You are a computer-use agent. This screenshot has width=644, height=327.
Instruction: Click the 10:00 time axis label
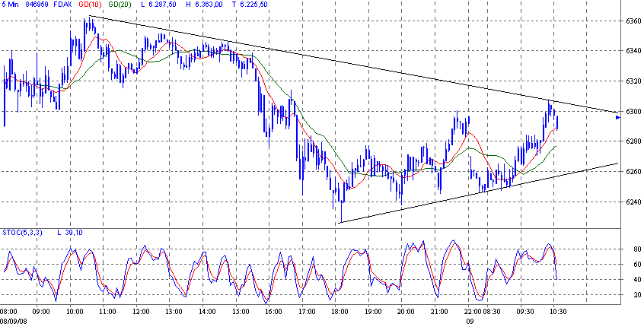pos(75,312)
